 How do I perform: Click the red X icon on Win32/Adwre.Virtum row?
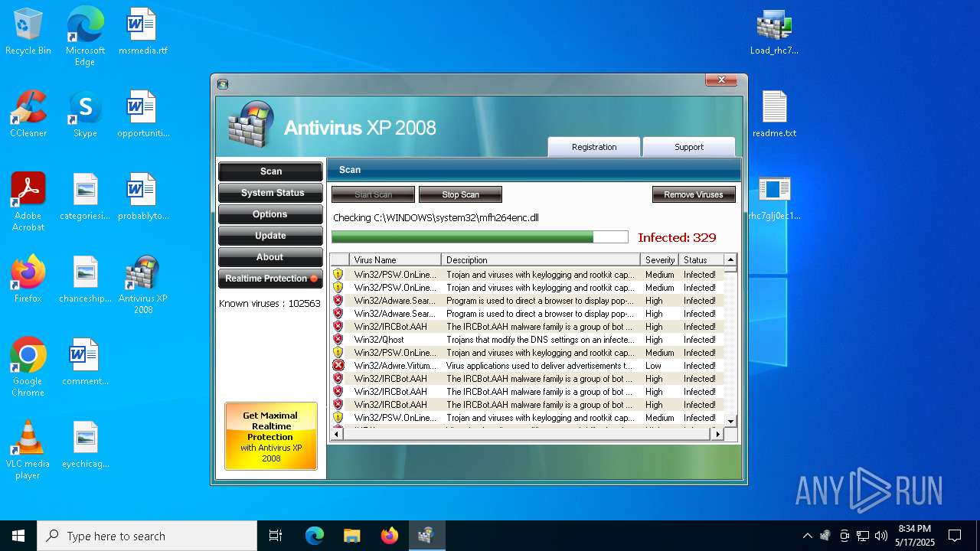(338, 366)
